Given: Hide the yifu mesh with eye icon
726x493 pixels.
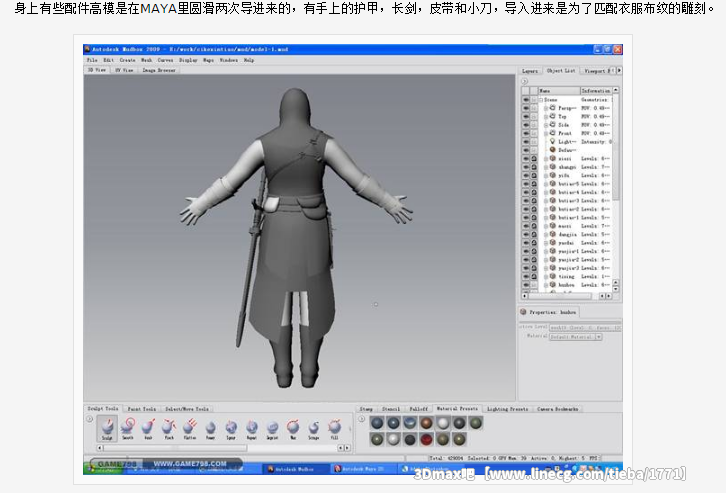Looking at the screenshot, I should click(526, 175).
